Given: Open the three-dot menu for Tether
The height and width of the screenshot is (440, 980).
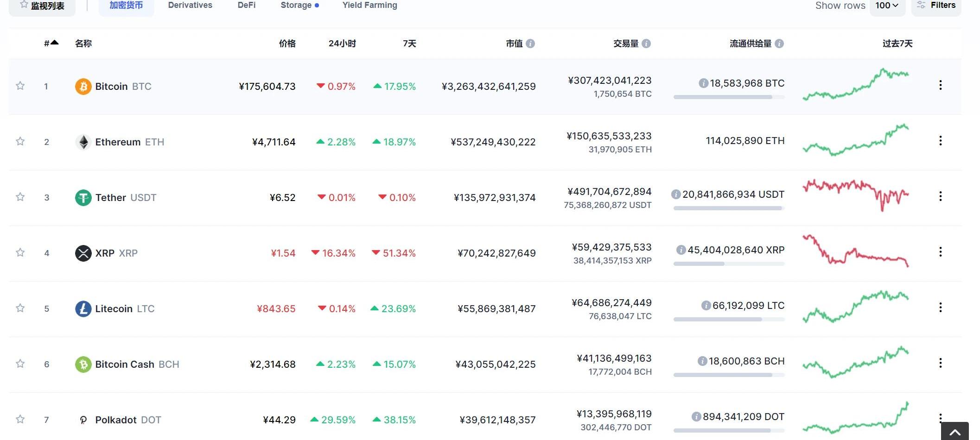Looking at the screenshot, I should 941,196.
